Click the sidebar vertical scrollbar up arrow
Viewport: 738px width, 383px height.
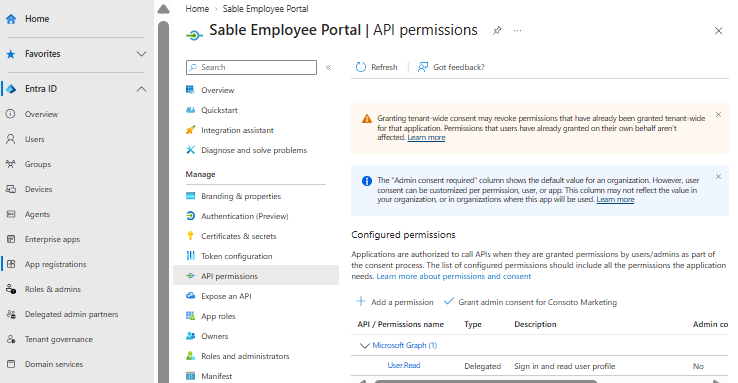163,9
